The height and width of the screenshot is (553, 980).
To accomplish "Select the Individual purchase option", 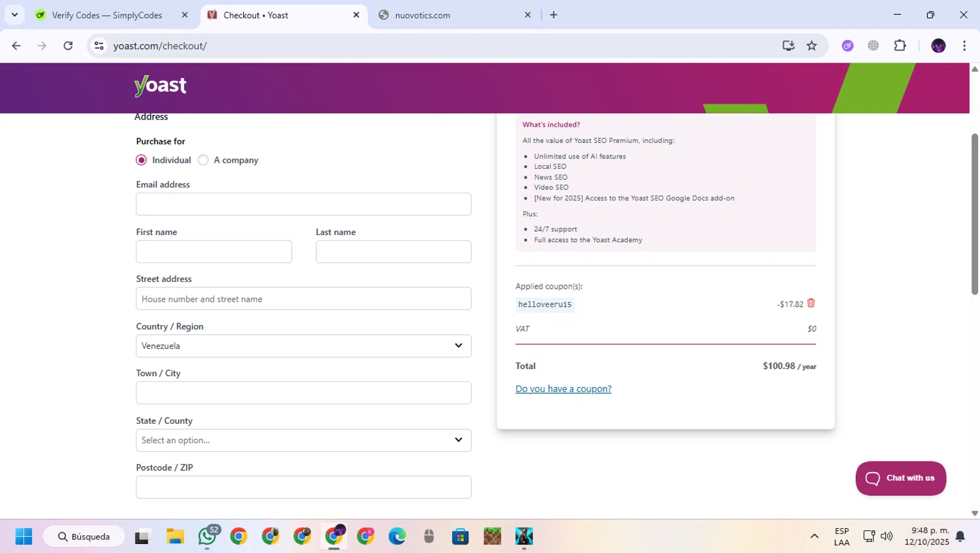I will click(x=141, y=160).
